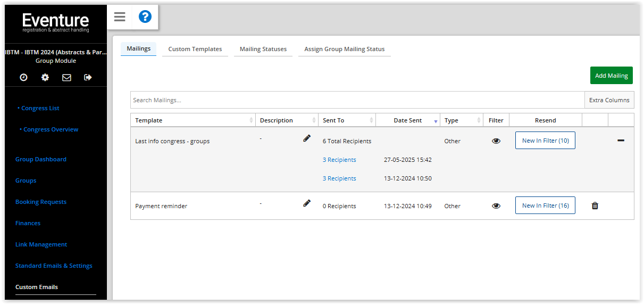Viewport: 644px width, 304px height.
Task: Open the hamburger menu icon
Action: pos(120,17)
